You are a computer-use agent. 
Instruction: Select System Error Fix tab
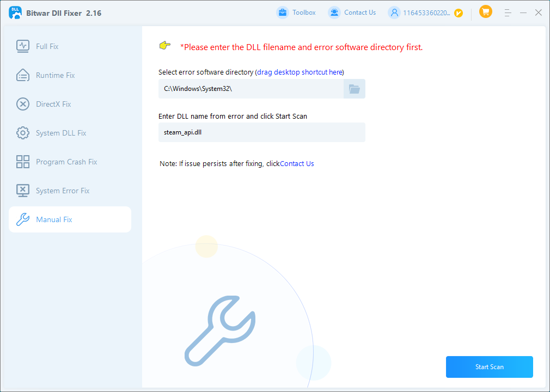point(70,191)
